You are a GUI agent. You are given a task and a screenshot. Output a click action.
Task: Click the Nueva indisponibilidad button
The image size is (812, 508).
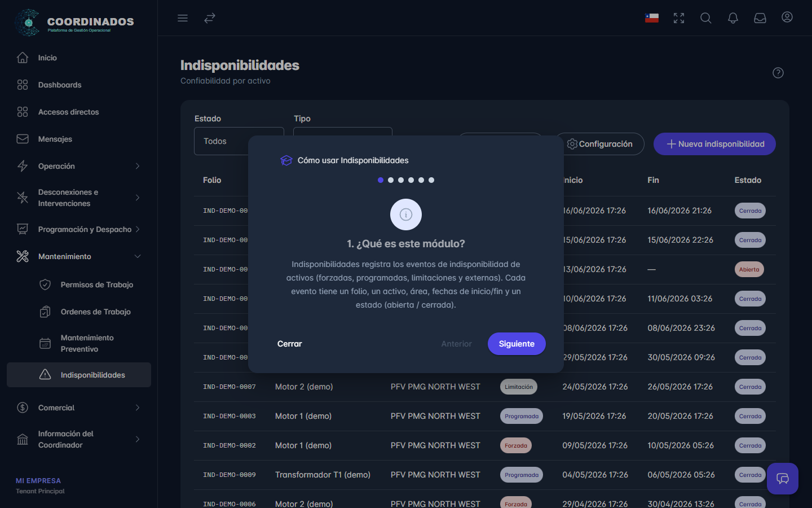pos(714,144)
